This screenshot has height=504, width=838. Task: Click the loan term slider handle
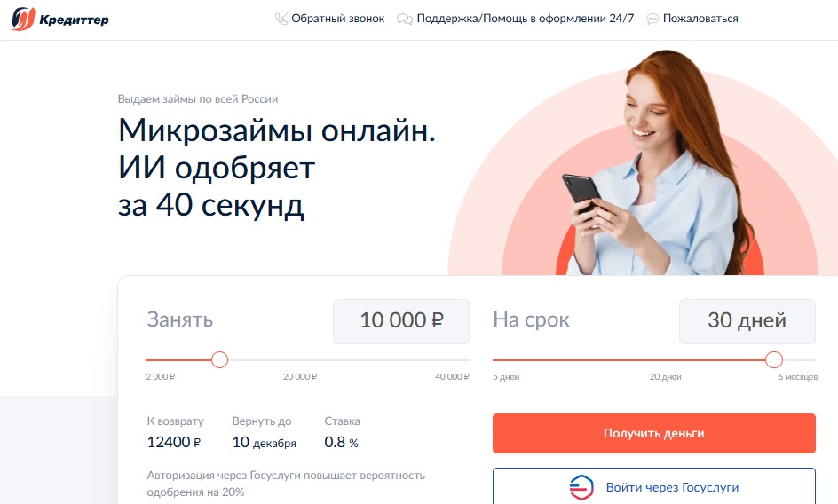coord(774,359)
